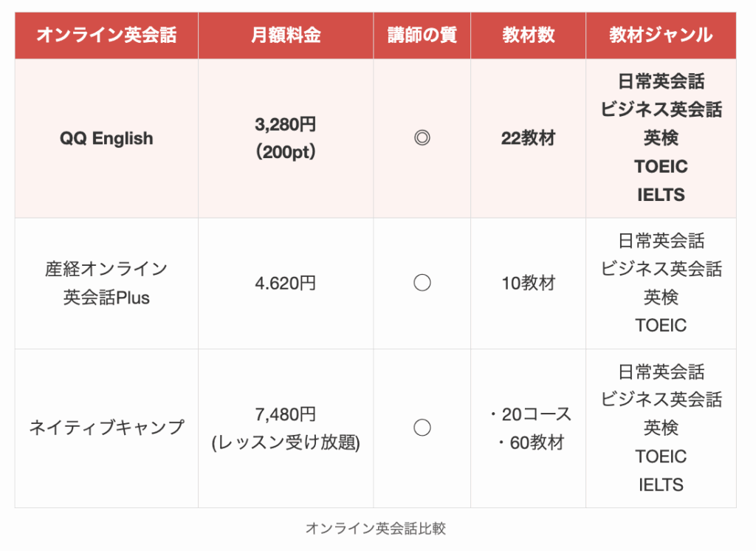Click the オンライン英会話 column header

tap(106, 35)
